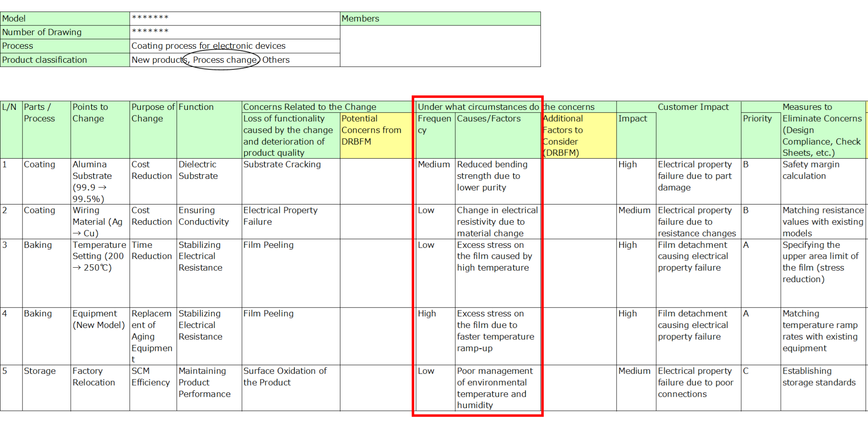This screenshot has width=868, height=423.
Task: Click the 'Alumina Substrate' points to change cell
Action: 100,181
